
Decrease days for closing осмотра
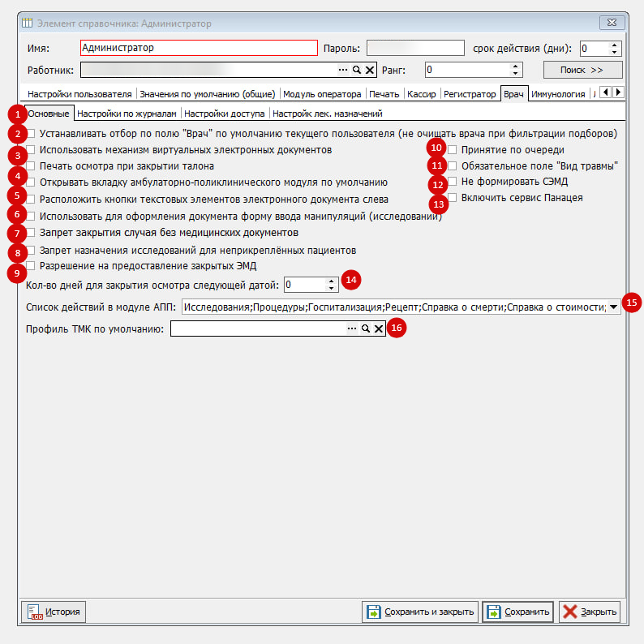click(x=332, y=288)
